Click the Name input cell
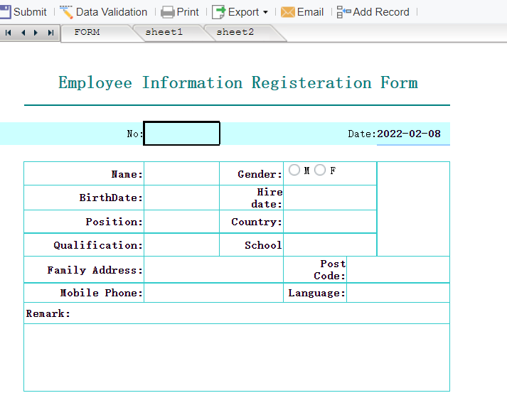 (182, 173)
